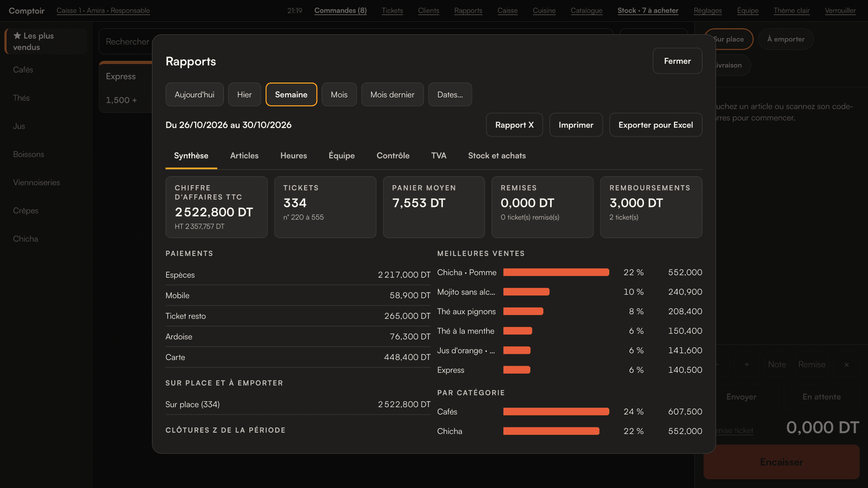Select the Aujourd'hui period filter

point(194,95)
